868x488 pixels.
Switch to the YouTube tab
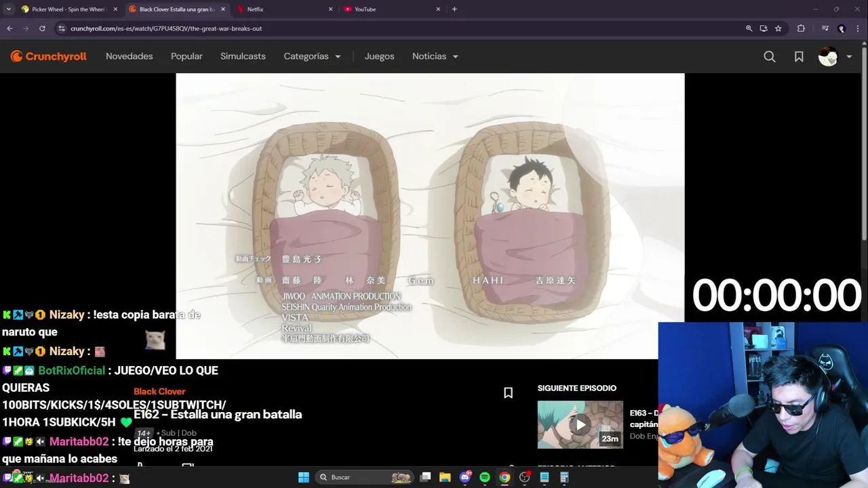392,9
